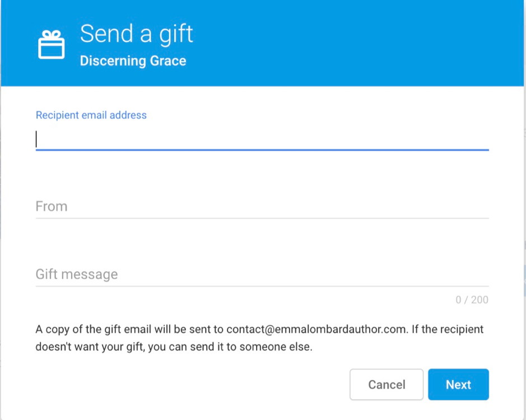526x420 pixels.
Task: Focus the Recipient email address field
Action: [x=262, y=139]
